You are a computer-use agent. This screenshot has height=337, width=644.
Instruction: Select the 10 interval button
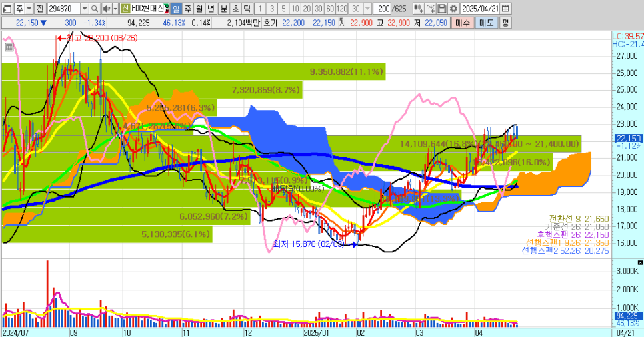coord(295,8)
